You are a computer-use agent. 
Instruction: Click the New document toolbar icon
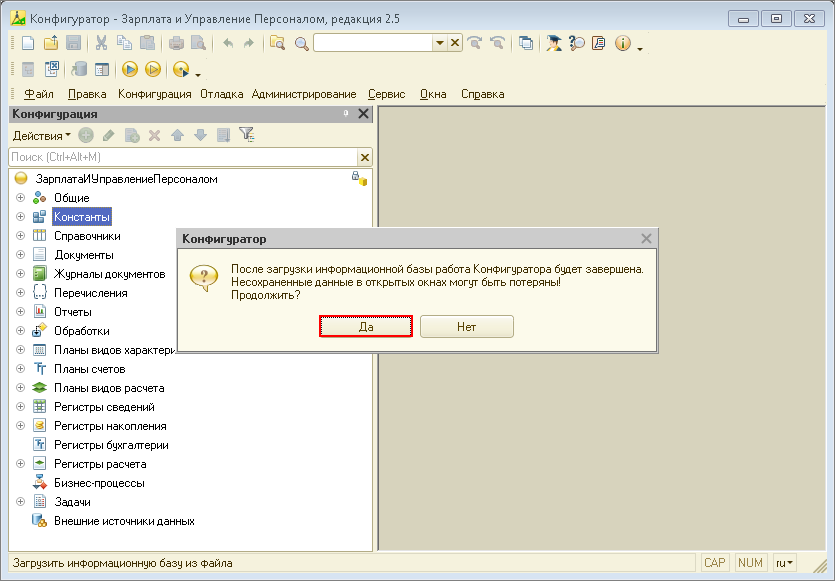click(28, 43)
